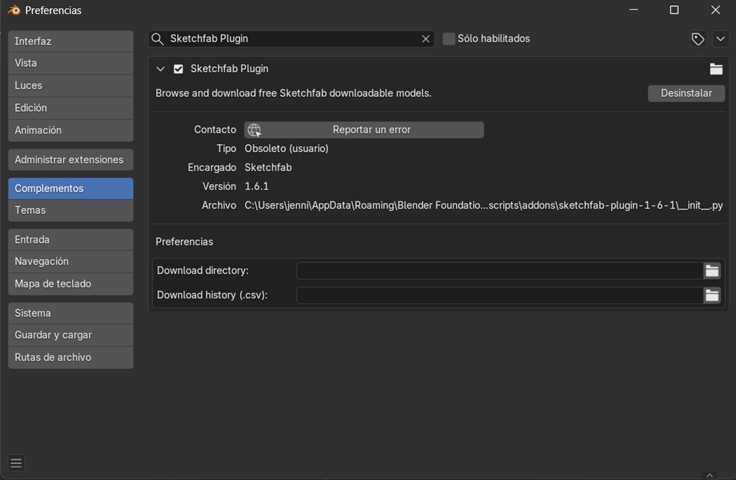Click the version value 1.6.1
Screen dimensions: 736x480
257,187
